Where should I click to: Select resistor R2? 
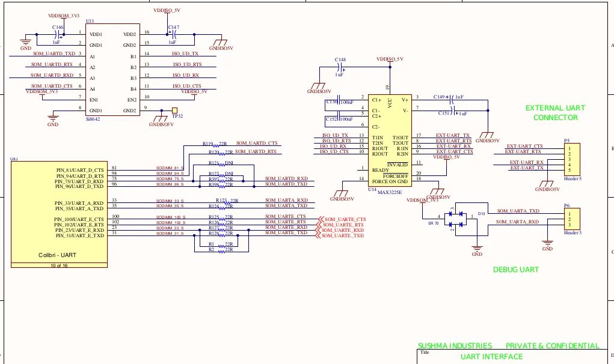click(x=223, y=252)
